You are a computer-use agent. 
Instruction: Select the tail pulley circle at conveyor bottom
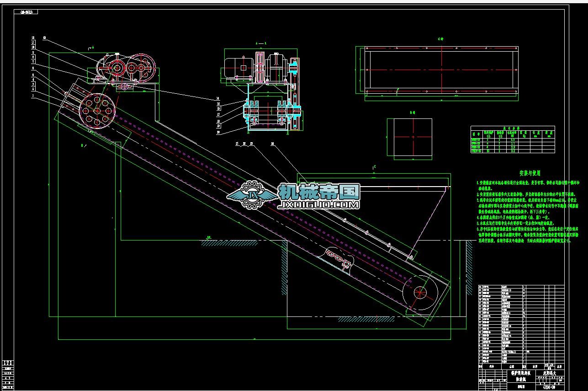419,292
